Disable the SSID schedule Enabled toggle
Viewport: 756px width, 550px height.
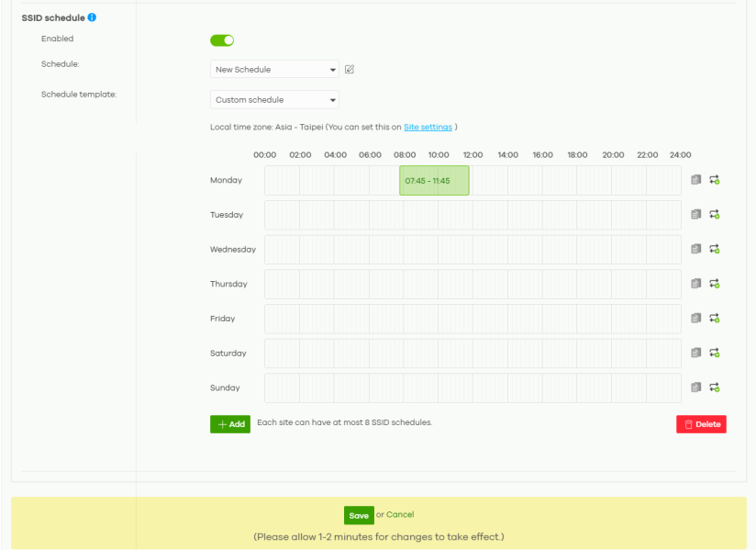click(222, 40)
